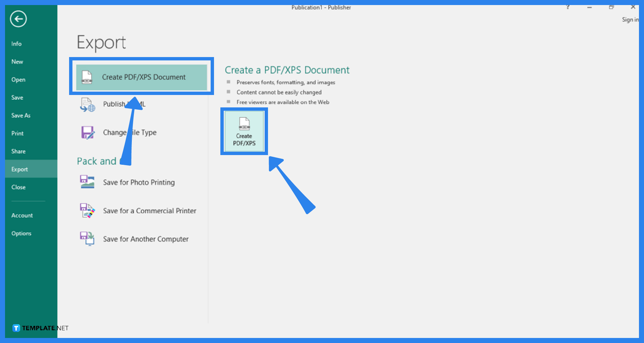The width and height of the screenshot is (644, 343).
Task: Click the Help question mark icon
Action: pyautogui.click(x=568, y=7)
